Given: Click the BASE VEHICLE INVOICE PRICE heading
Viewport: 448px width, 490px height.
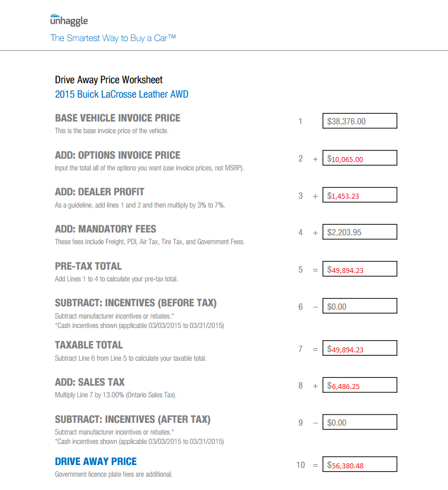Looking at the screenshot, I should tap(117, 118).
